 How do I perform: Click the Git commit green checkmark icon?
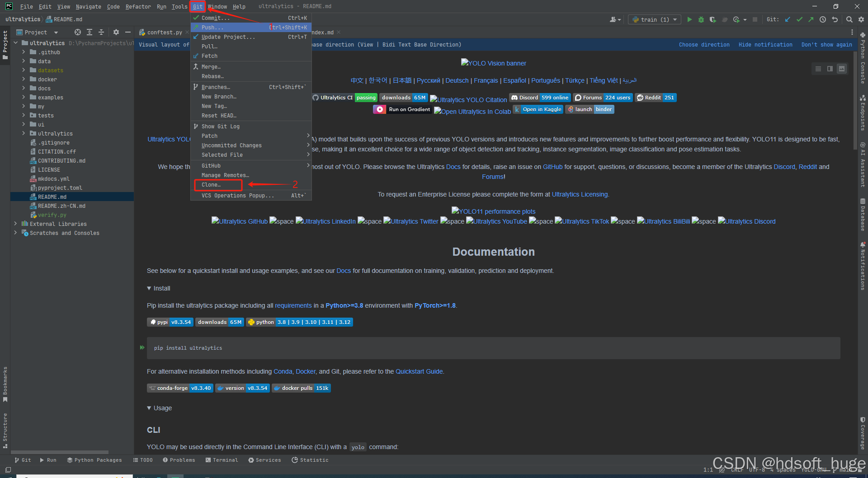(799, 19)
